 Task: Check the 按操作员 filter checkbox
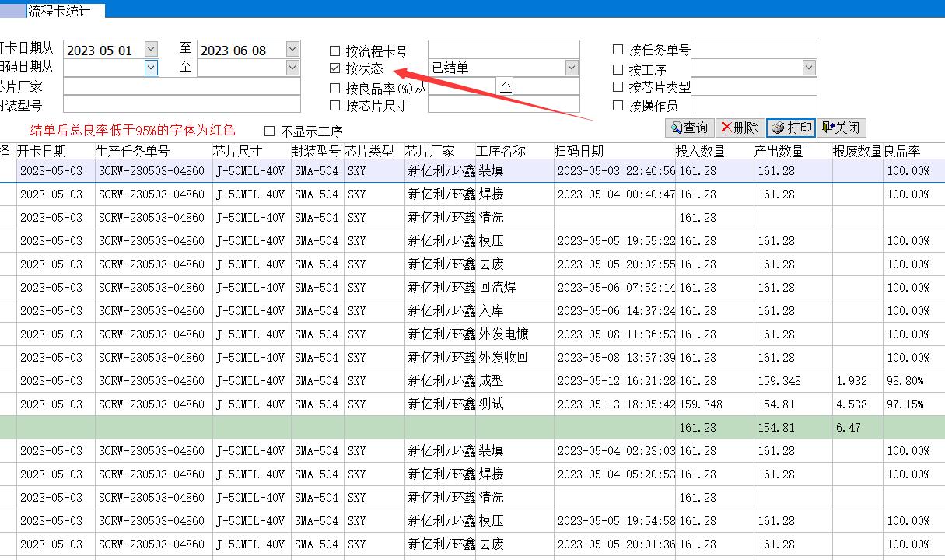(618, 105)
